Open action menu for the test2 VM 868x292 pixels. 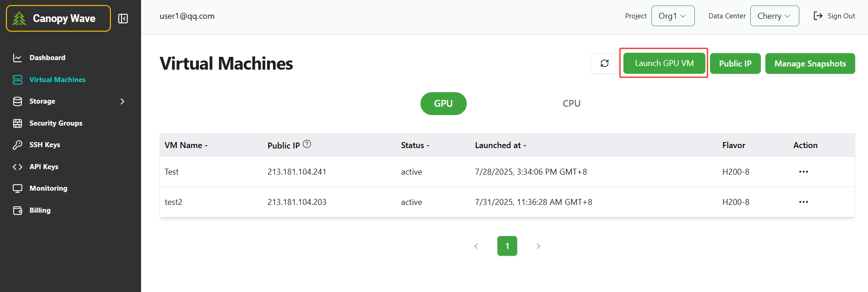coord(803,202)
